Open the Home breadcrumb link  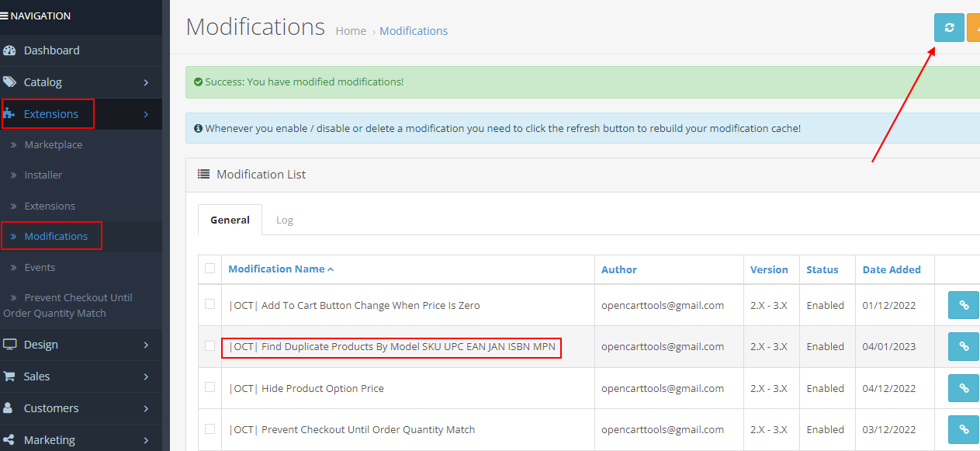coord(351,30)
